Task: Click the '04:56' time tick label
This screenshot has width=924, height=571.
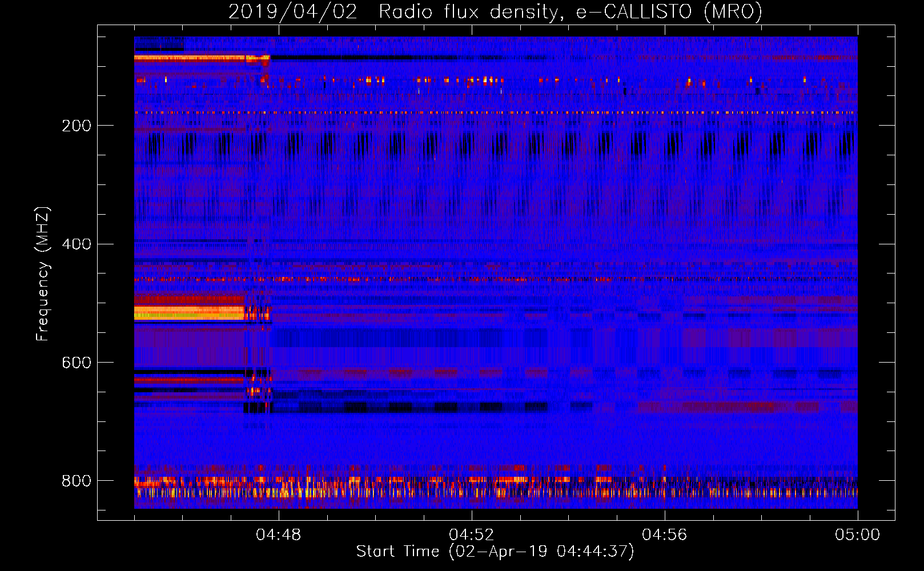Action: coord(665,535)
